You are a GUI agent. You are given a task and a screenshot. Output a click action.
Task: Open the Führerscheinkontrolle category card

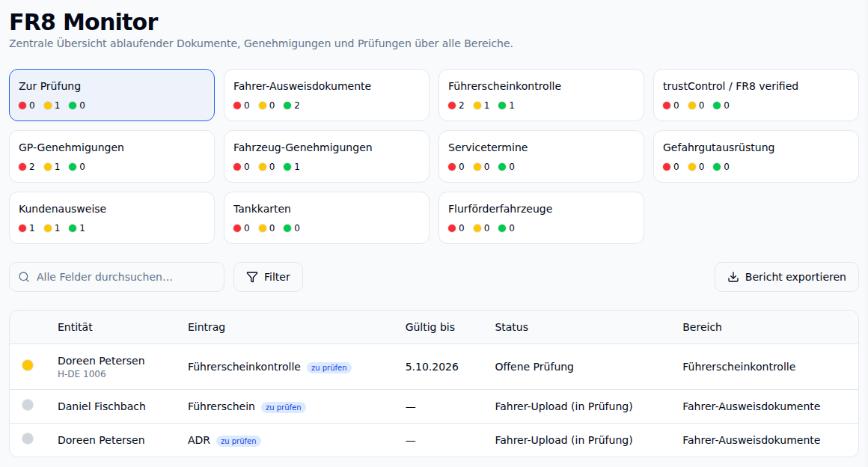pos(542,95)
